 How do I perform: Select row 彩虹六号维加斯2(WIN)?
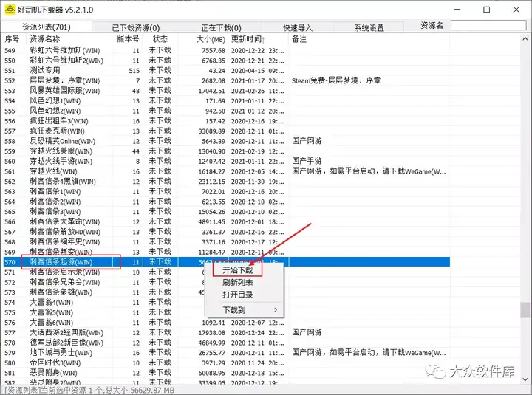pyautogui.click(x=227, y=61)
